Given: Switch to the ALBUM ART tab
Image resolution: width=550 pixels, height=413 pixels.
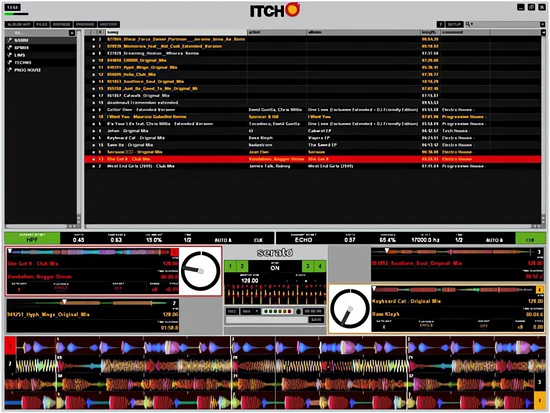Looking at the screenshot, I should coord(19,24).
